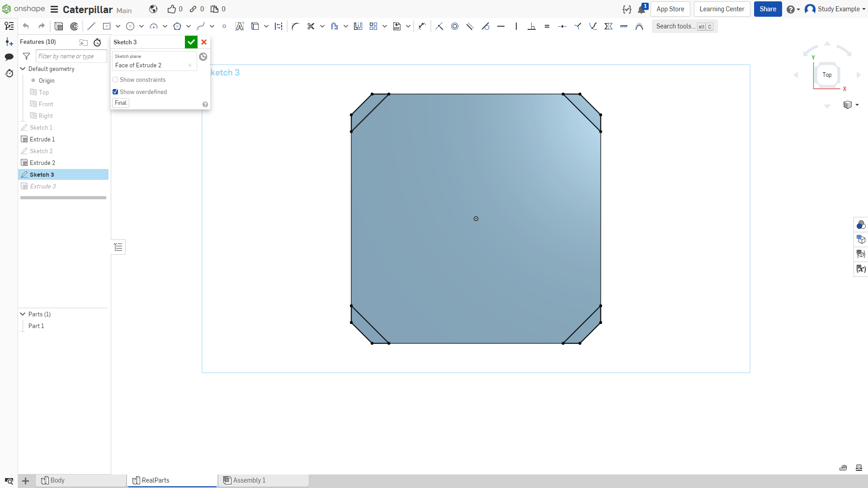Click the Top face of view cube
Viewport: 868px width, 488px height.
tap(827, 75)
